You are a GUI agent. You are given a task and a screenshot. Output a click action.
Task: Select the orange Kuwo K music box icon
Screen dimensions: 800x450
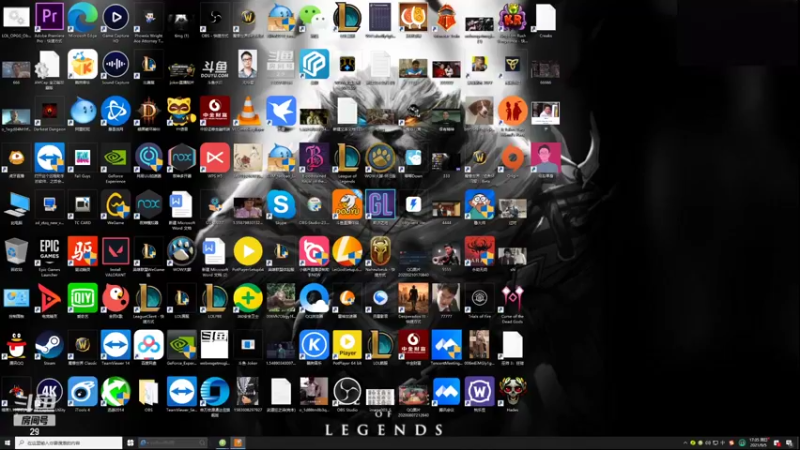pyautogui.click(x=83, y=64)
